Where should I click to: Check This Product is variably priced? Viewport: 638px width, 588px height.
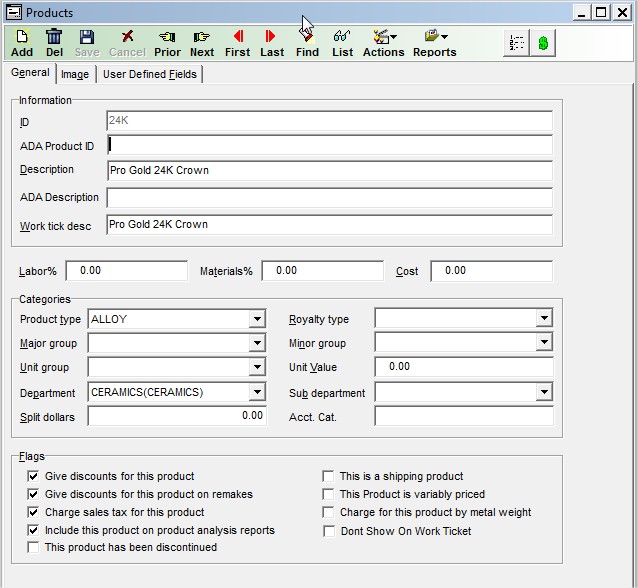pos(328,494)
